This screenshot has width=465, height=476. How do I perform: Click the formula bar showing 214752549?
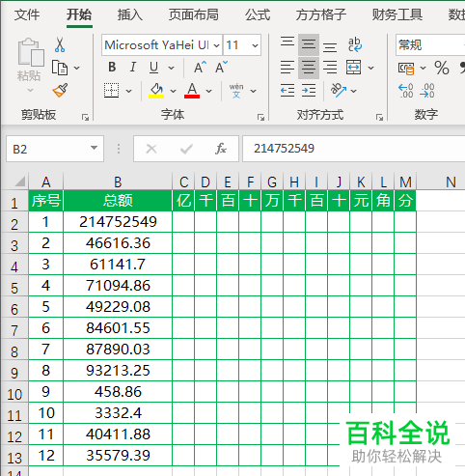point(354,149)
